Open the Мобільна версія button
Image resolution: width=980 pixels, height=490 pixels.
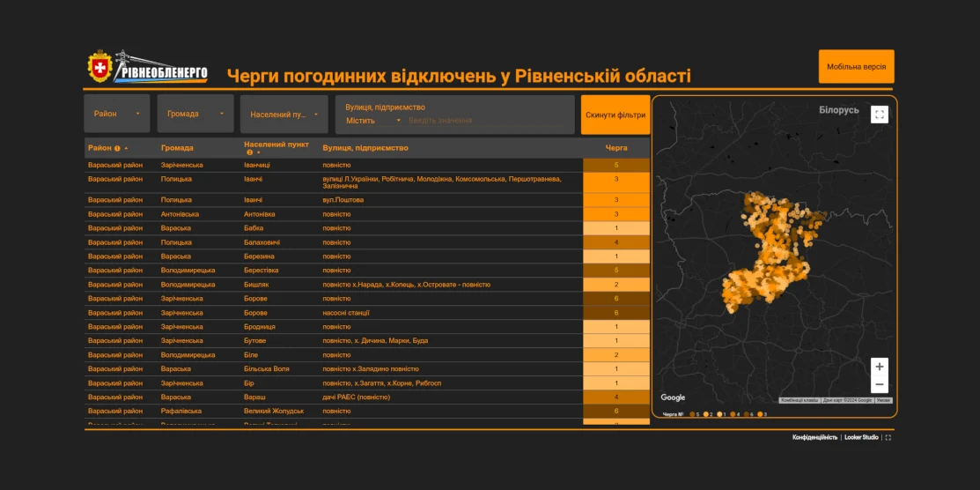coord(856,67)
